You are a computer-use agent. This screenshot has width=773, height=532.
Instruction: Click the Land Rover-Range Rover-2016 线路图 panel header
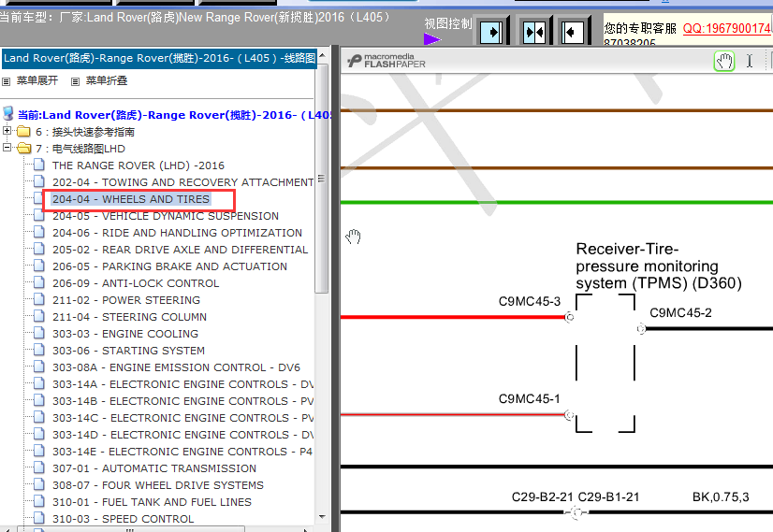click(159, 58)
